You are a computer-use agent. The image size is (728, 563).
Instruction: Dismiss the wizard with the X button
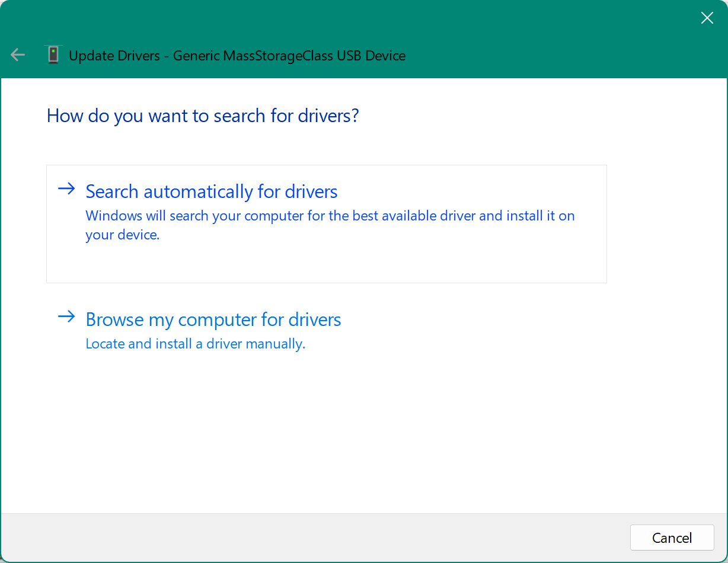[707, 18]
